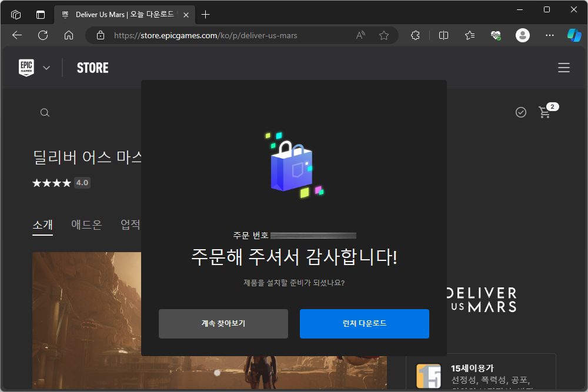
Task: Click the 주문해 주셔서 감사합니다! heading
Action: click(294, 257)
